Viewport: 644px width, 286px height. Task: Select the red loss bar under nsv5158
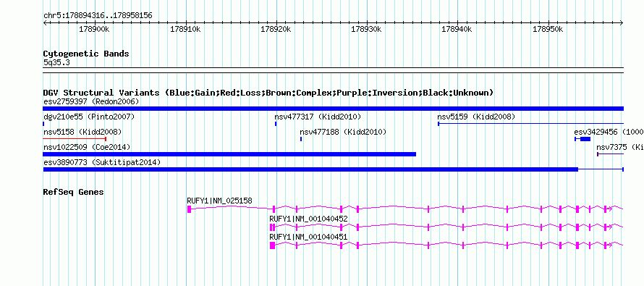[75, 139]
